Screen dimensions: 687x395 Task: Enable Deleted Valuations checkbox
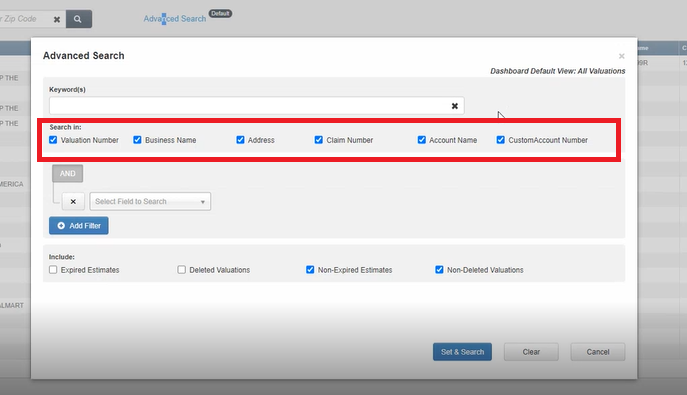tap(181, 270)
